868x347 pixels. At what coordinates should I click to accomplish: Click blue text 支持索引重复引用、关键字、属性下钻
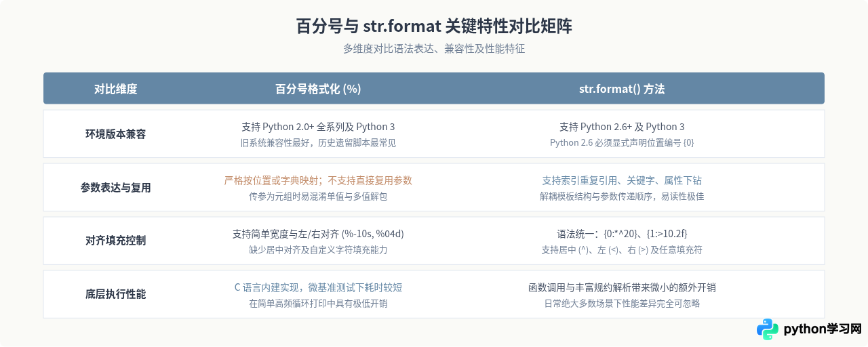click(622, 180)
